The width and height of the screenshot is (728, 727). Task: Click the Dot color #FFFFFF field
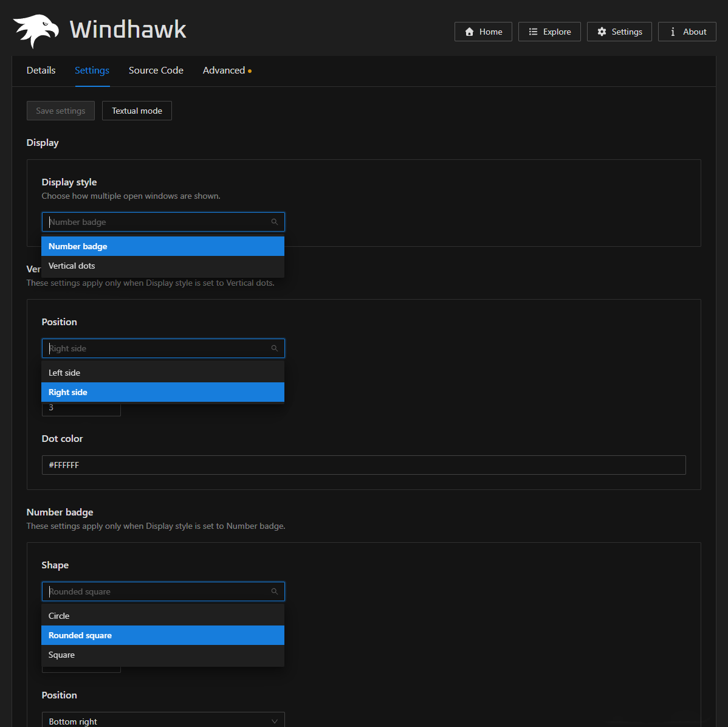[x=363, y=465]
